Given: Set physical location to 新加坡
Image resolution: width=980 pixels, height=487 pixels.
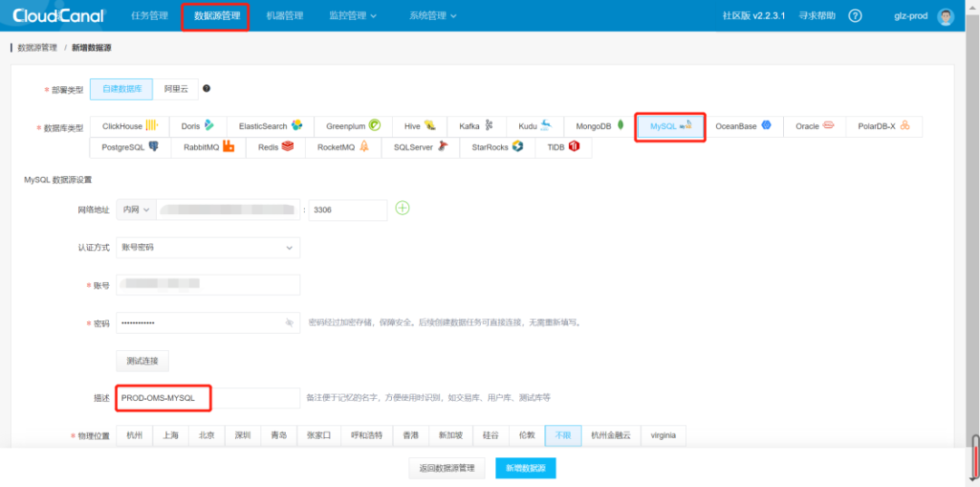Looking at the screenshot, I should (451, 436).
